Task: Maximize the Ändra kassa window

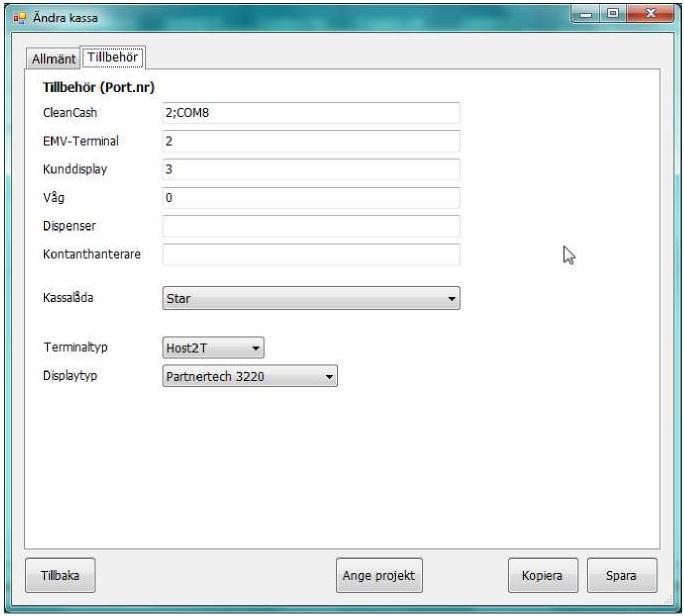Action: click(613, 14)
